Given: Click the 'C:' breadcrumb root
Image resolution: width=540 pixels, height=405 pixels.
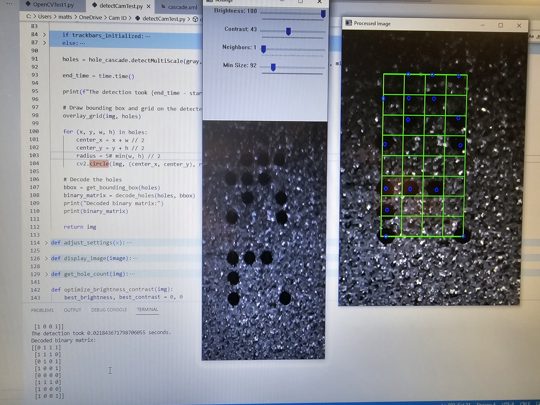Looking at the screenshot, I should tap(29, 16).
